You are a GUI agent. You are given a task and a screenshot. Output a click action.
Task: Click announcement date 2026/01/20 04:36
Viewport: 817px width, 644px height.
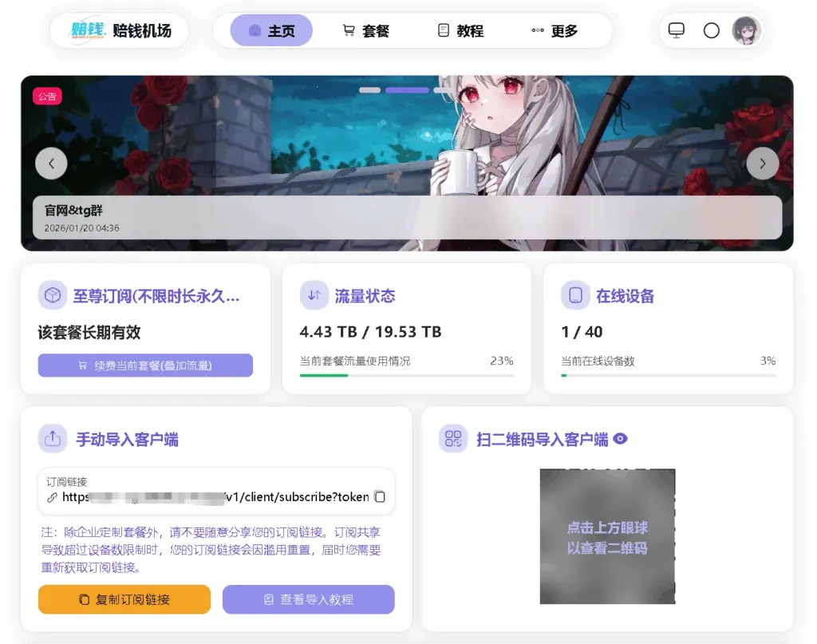[x=82, y=228]
